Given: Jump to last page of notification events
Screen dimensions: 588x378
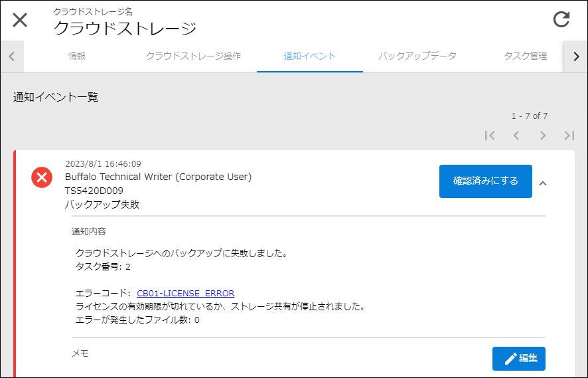Looking at the screenshot, I should [x=569, y=136].
